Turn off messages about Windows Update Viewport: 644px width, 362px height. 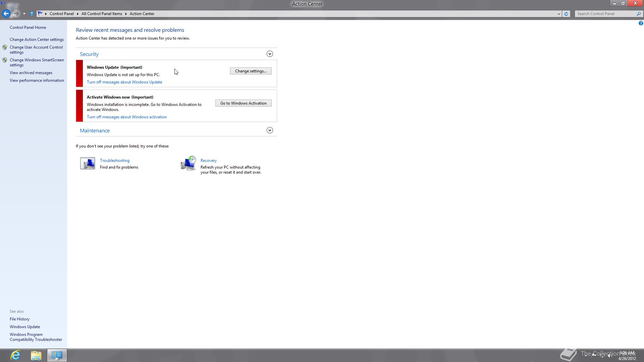click(124, 82)
